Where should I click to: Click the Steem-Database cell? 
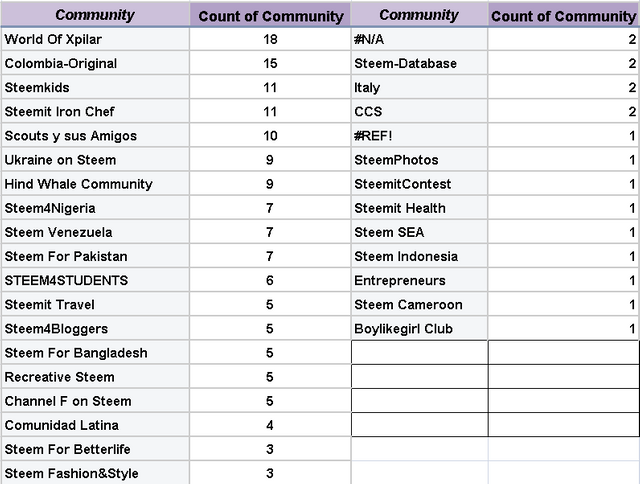(x=419, y=63)
